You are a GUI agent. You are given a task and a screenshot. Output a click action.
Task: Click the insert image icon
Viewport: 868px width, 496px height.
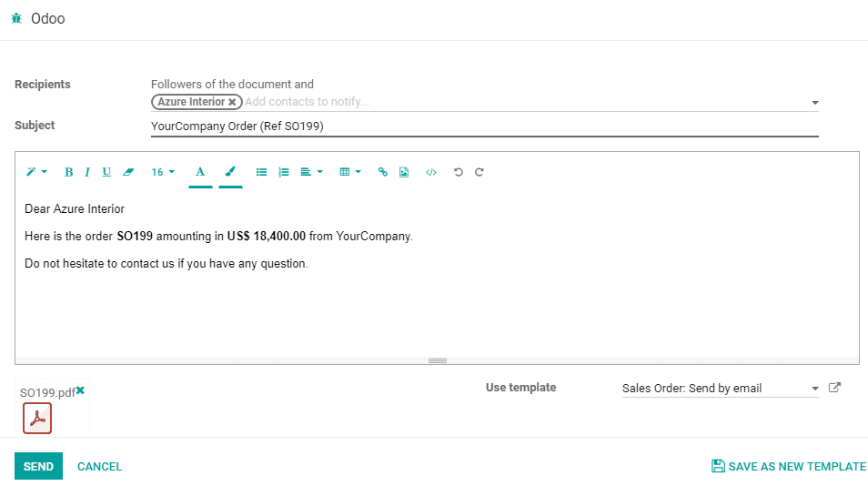[404, 172]
